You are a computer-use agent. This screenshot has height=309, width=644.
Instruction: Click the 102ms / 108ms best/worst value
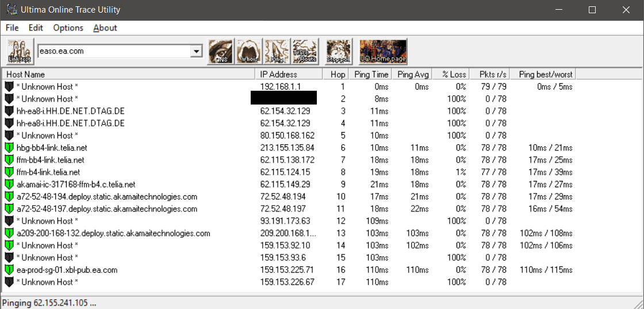click(x=546, y=234)
